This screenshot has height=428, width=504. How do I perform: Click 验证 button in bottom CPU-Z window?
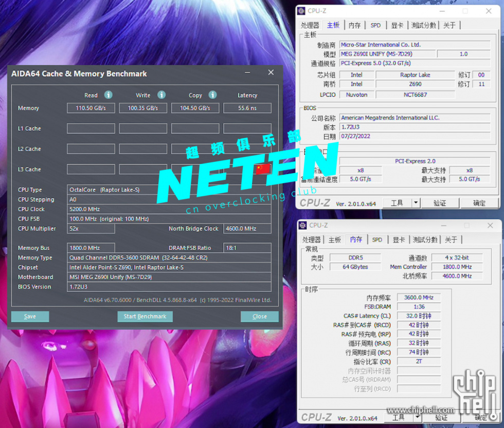441,417
